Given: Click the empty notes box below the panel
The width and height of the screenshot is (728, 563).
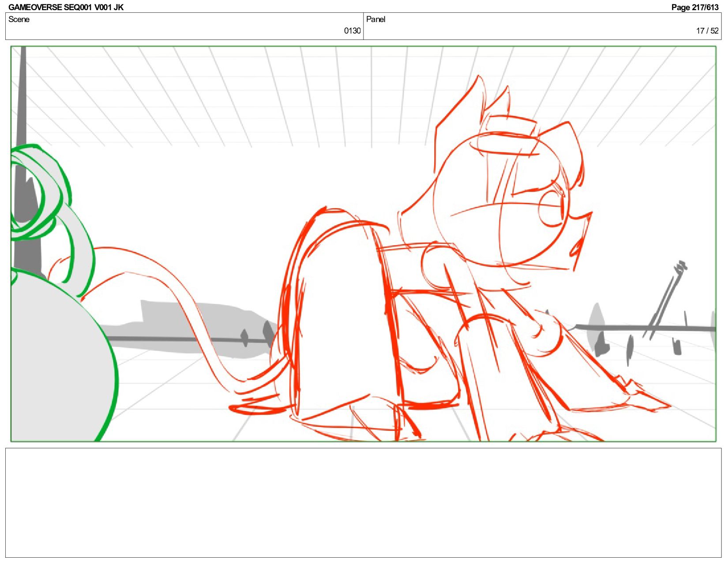Looking at the screenshot, I should [363, 503].
